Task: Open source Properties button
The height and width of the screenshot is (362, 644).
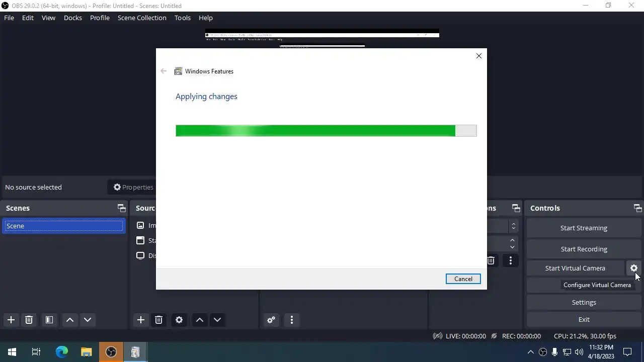Action: click(133, 187)
